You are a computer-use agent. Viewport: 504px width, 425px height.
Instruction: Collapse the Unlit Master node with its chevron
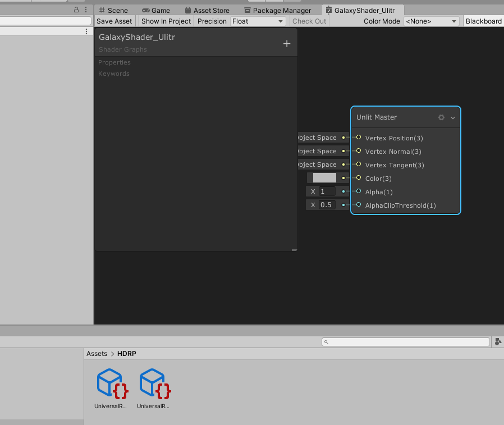[x=452, y=117]
